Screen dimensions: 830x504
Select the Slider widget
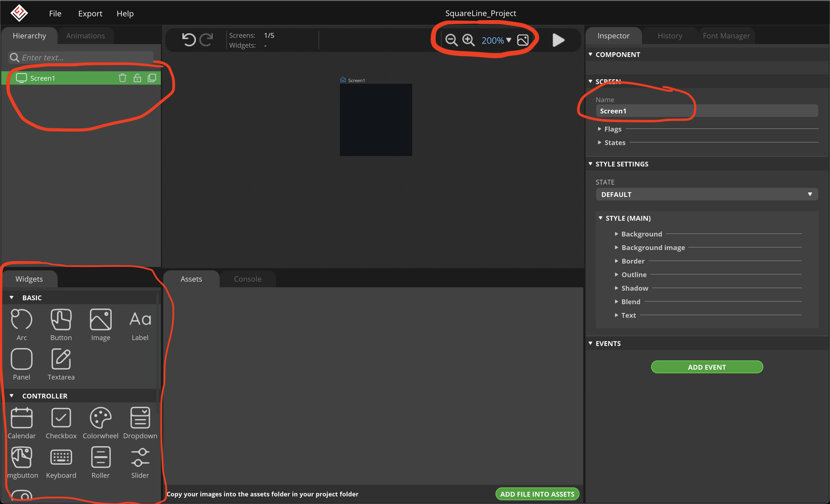point(140,462)
